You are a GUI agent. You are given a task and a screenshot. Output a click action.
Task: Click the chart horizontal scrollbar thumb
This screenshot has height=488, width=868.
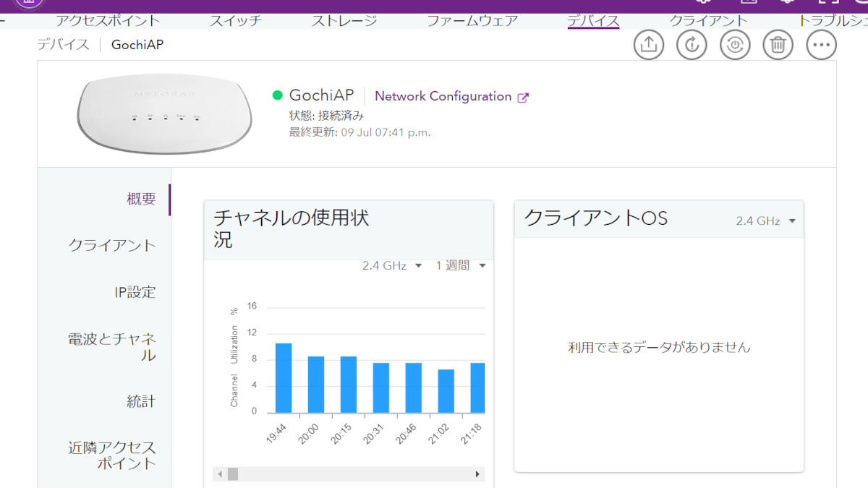click(233, 474)
